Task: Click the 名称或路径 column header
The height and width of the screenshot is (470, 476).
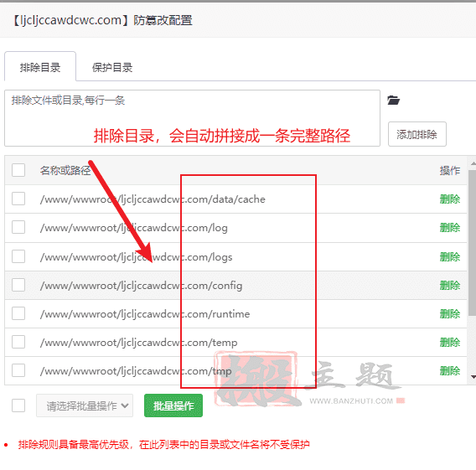Action: pos(65,170)
